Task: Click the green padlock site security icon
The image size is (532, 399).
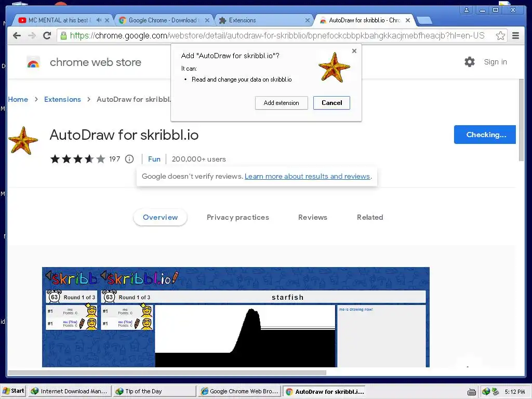Action: point(63,36)
